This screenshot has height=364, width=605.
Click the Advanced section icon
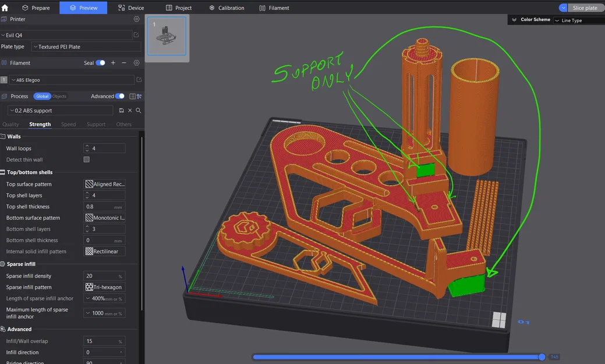(x=3, y=329)
